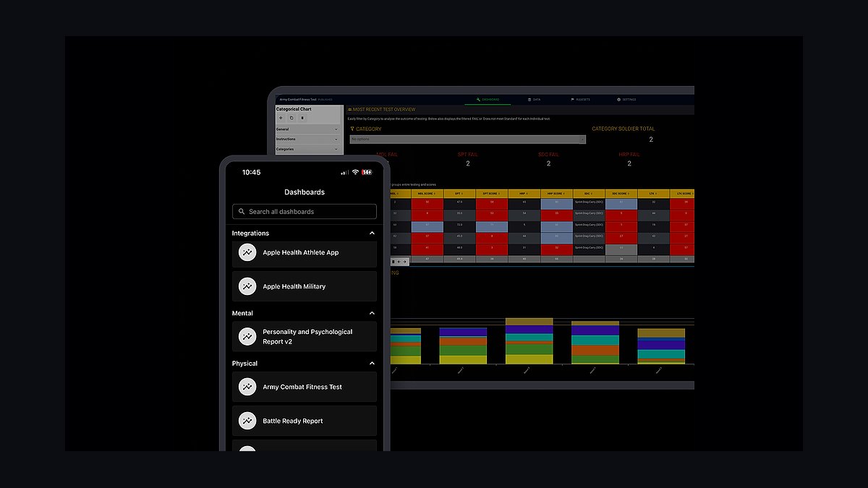Sort by the MDL SCORE column header
868x488 pixels.
pos(427,194)
